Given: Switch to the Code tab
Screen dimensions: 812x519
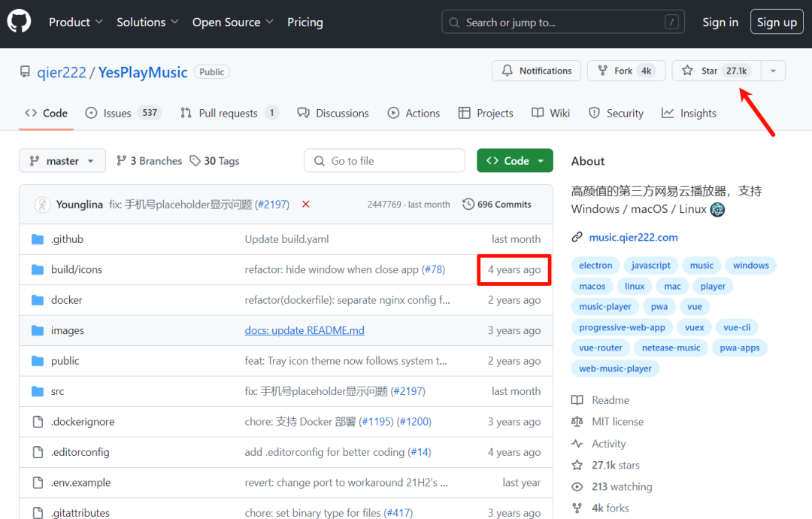Looking at the screenshot, I should [x=46, y=113].
